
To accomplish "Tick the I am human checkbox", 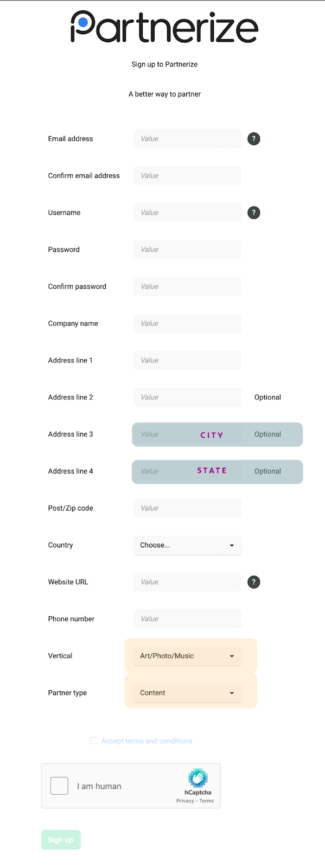I will 59,786.
